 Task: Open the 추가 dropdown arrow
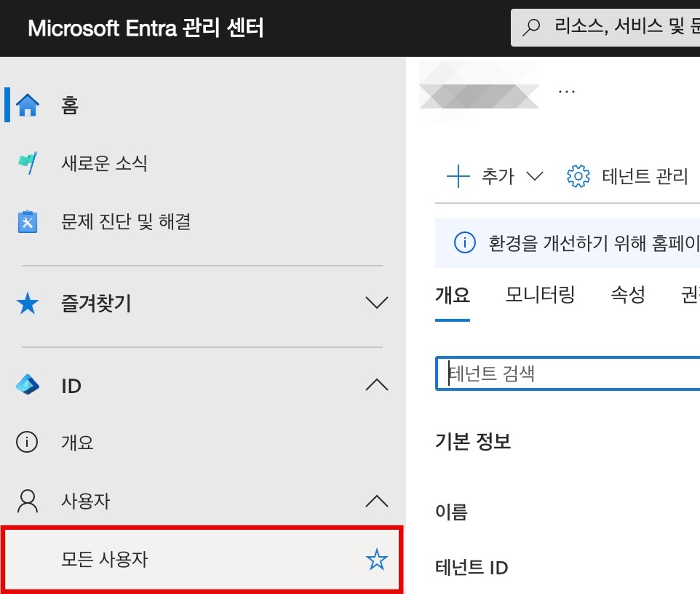(x=534, y=176)
